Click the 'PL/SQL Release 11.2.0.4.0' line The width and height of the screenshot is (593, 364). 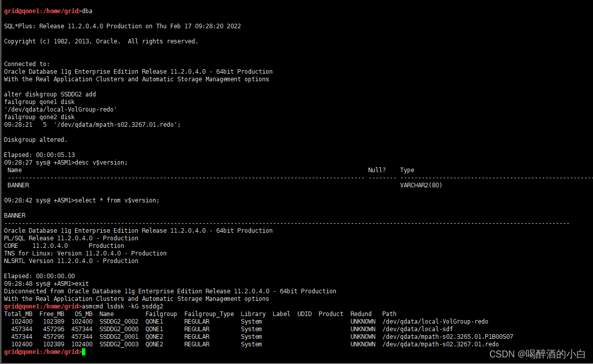click(71, 238)
